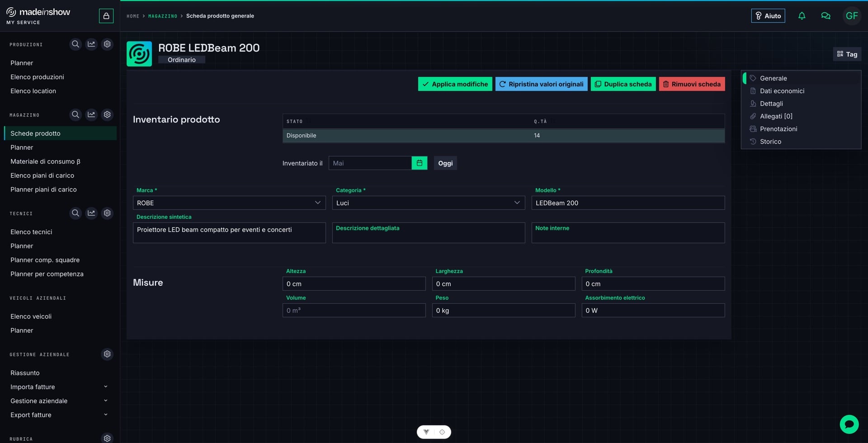Open Schede prodotto in sidebar
868x443 pixels.
(60, 133)
